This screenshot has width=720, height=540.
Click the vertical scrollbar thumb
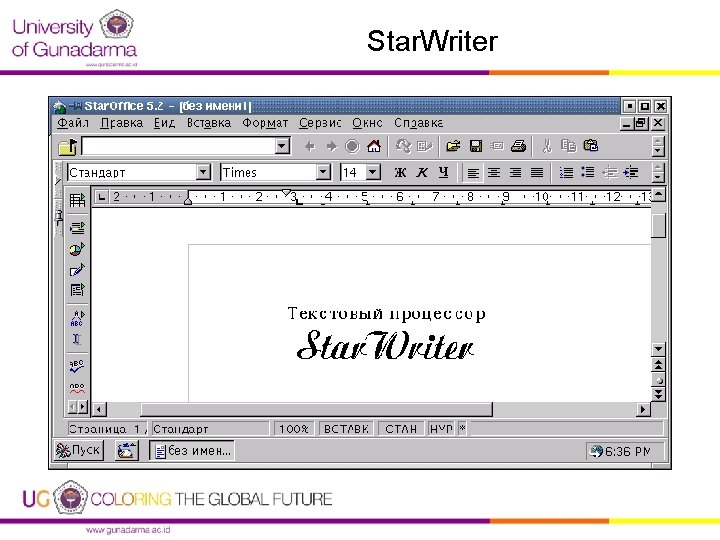point(658,225)
